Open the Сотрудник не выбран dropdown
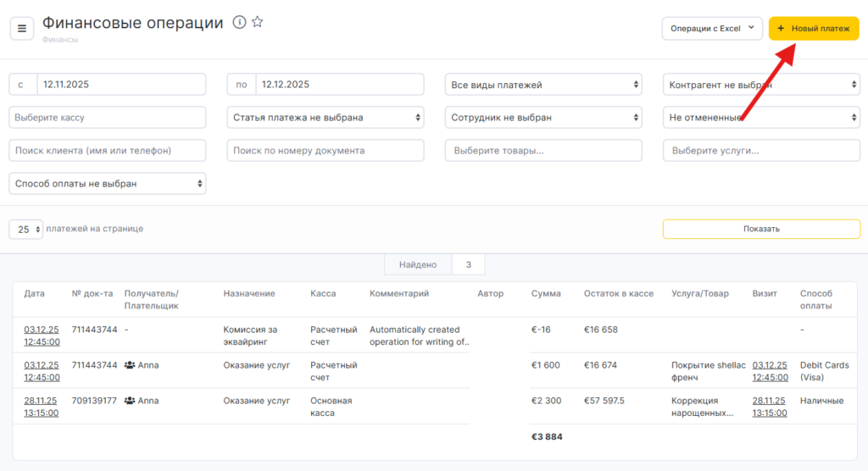Screen dimensions: 868x471 [x=543, y=118]
